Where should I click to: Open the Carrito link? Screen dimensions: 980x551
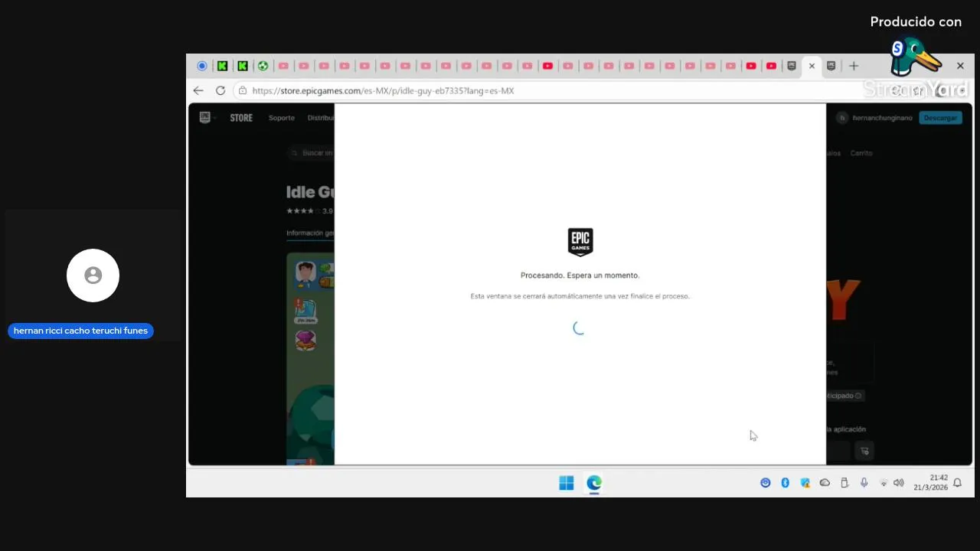(x=861, y=153)
